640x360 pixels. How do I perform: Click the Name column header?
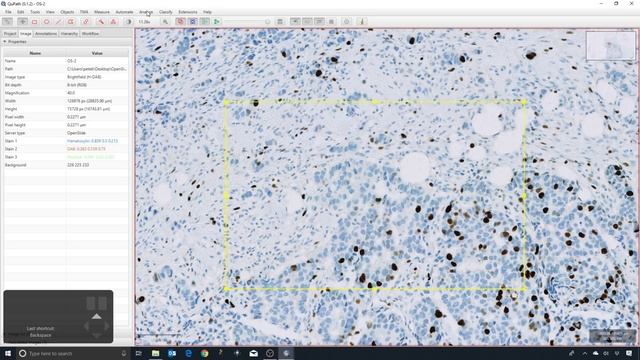tap(35, 53)
